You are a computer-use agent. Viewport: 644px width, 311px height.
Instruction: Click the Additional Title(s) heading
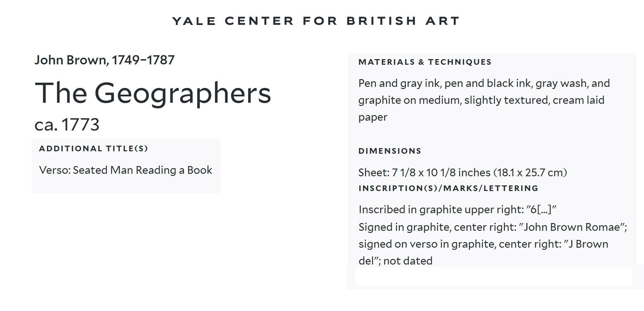(x=93, y=148)
